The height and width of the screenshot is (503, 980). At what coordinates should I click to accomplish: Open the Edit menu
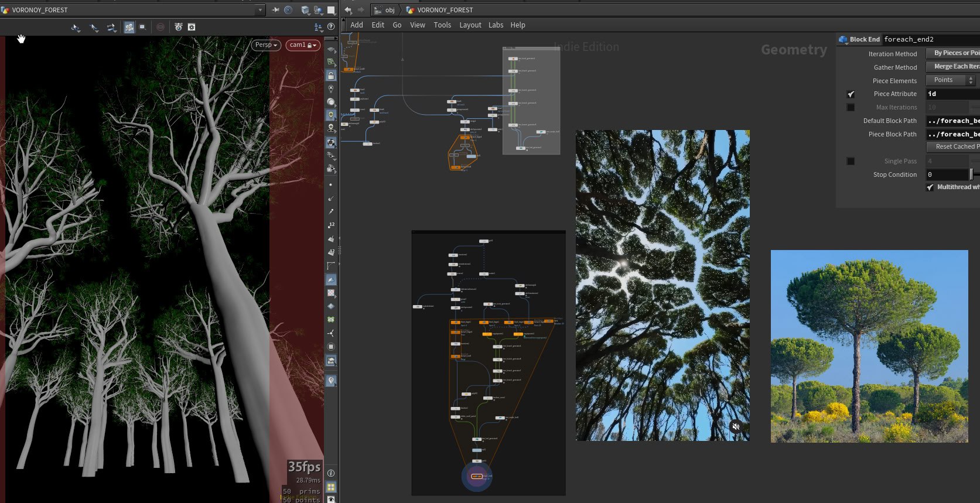point(378,25)
